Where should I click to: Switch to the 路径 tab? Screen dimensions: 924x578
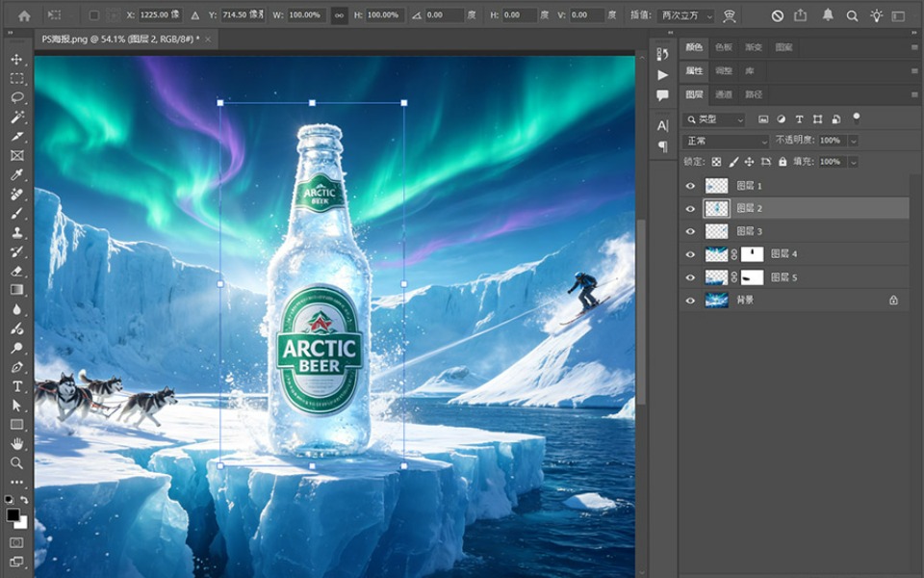[x=754, y=94]
